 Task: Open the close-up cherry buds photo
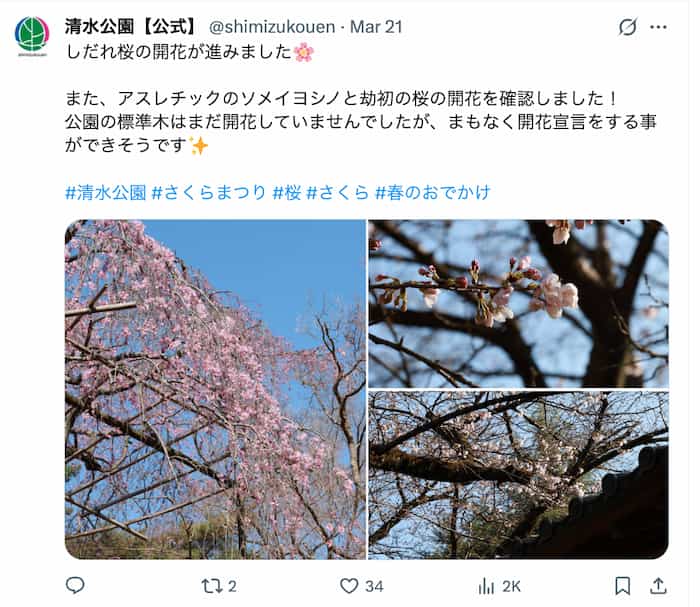[x=518, y=304]
